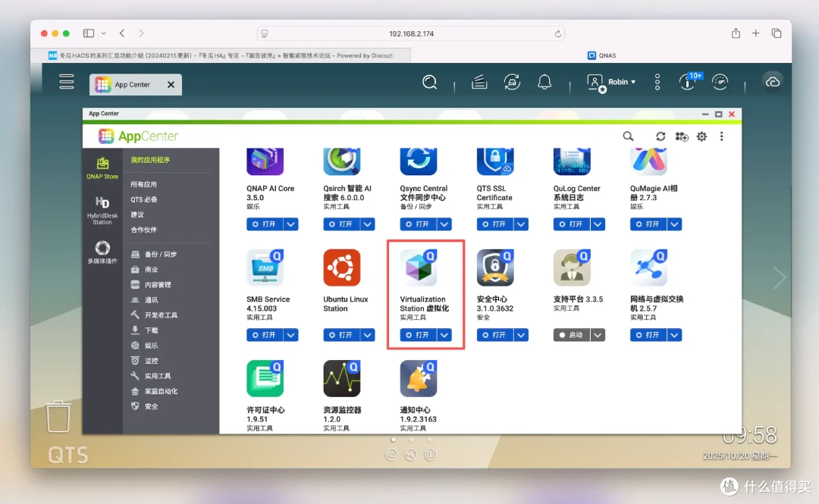The image size is (819, 504).
Task: Open App Center settings gear
Action: [x=701, y=136]
